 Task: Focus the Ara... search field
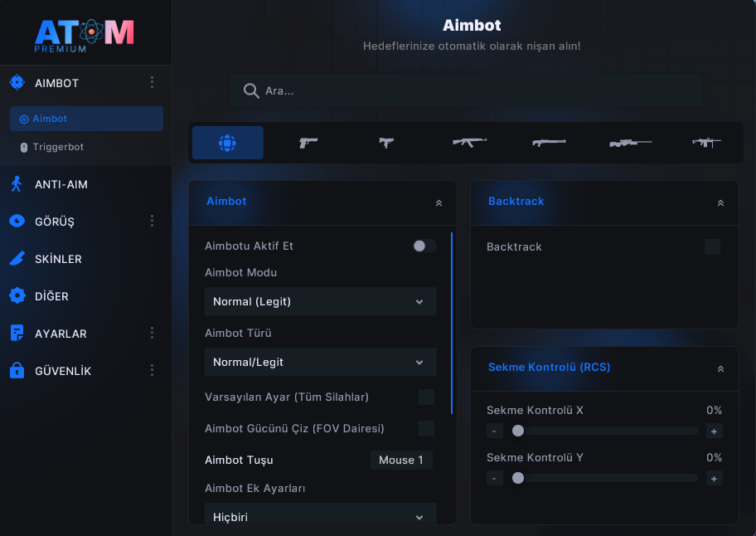466,90
